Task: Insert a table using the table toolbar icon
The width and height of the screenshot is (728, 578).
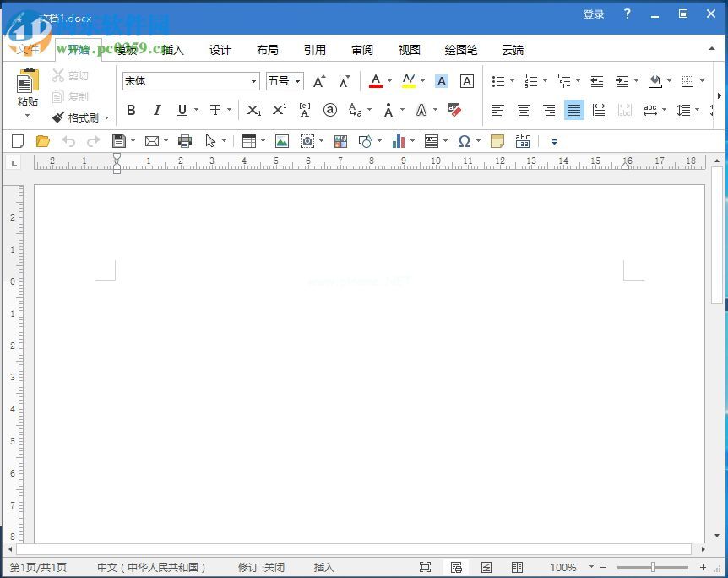Action: [x=247, y=141]
